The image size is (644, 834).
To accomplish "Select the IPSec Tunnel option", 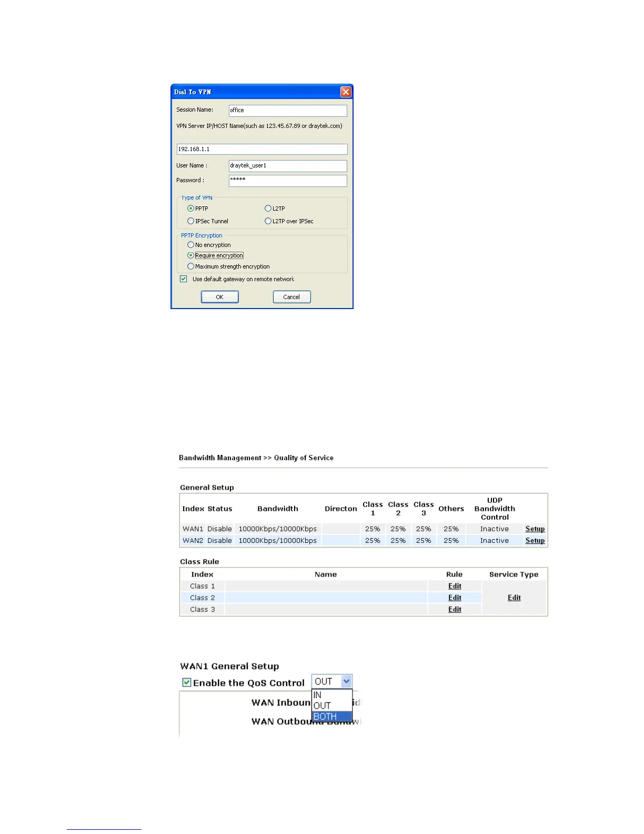I will 191,221.
